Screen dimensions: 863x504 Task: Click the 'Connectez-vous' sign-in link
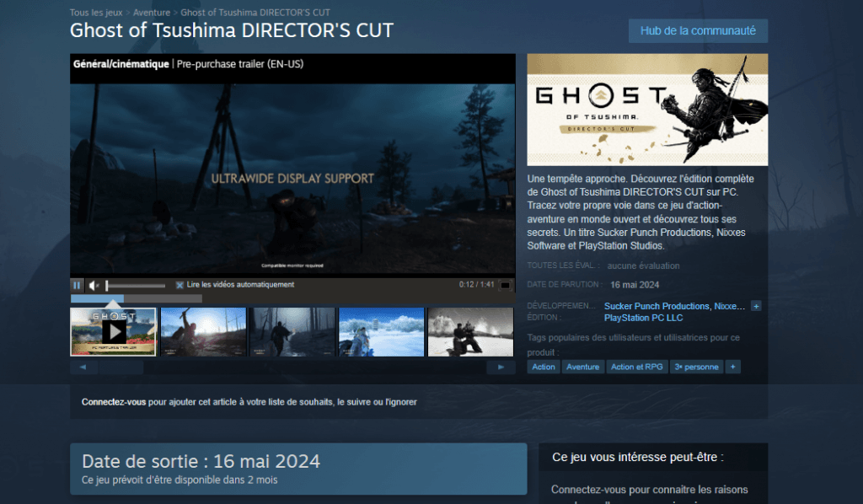pyautogui.click(x=114, y=402)
